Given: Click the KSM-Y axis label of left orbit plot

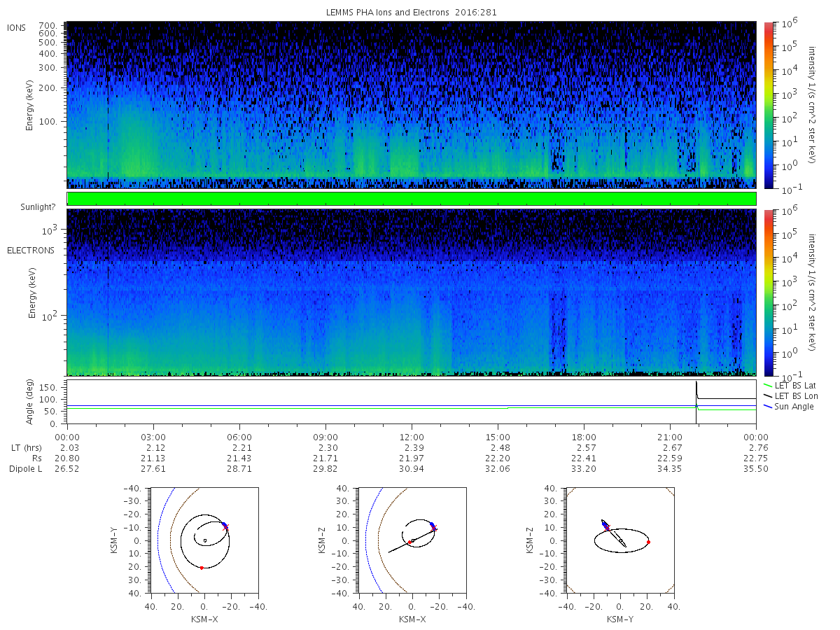Looking at the screenshot, I should (114, 540).
